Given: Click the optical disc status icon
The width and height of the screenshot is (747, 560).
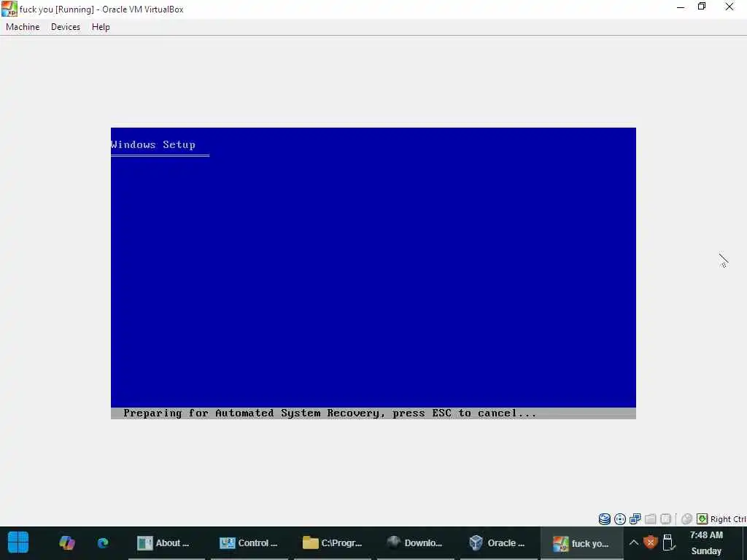Looking at the screenshot, I should coord(620,519).
